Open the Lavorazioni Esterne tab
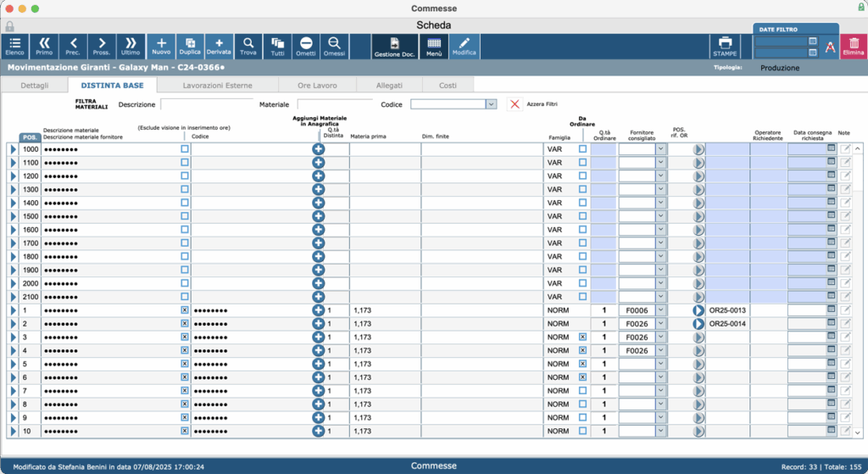The width and height of the screenshot is (868, 474). 218,86
